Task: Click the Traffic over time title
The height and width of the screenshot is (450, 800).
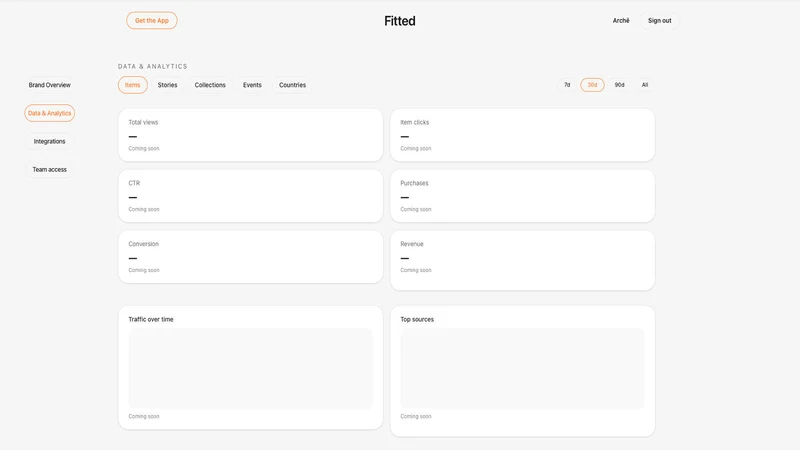Action: [151, 319]
